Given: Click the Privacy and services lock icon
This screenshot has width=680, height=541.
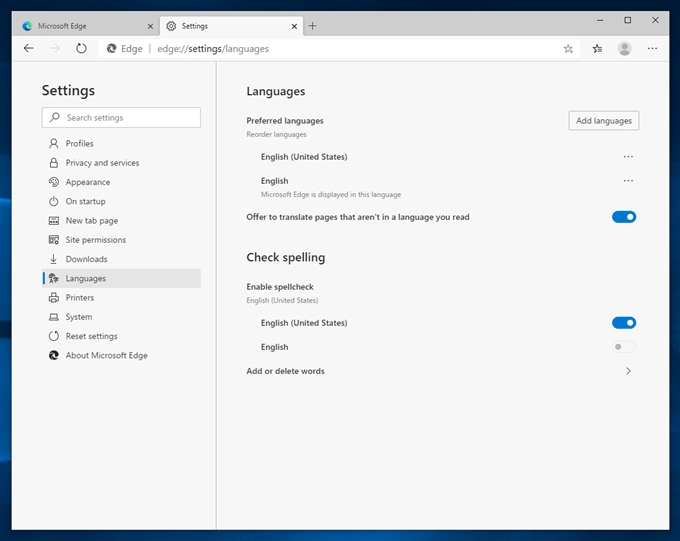Looking at the screenshot, I should [54, 163].
